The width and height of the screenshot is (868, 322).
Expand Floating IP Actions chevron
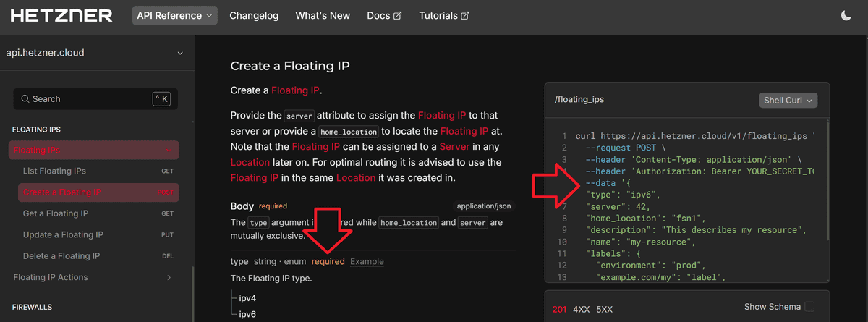tap(169, 277)
